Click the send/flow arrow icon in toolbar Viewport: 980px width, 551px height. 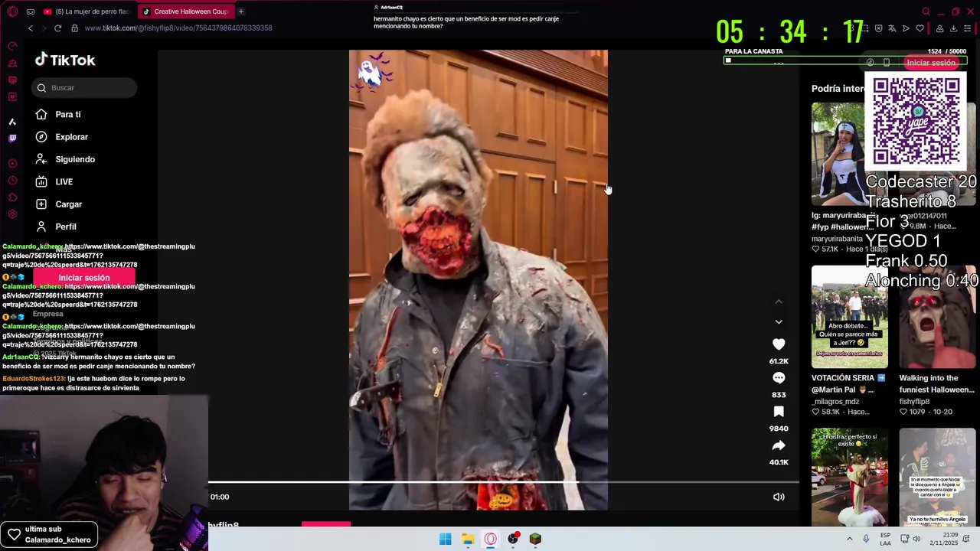coord(906,28)
